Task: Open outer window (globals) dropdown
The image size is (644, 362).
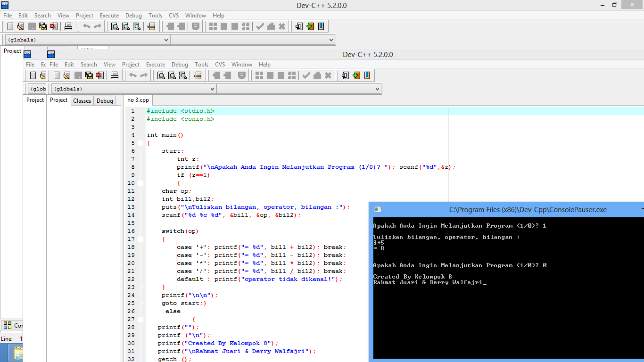Action: 87,40
